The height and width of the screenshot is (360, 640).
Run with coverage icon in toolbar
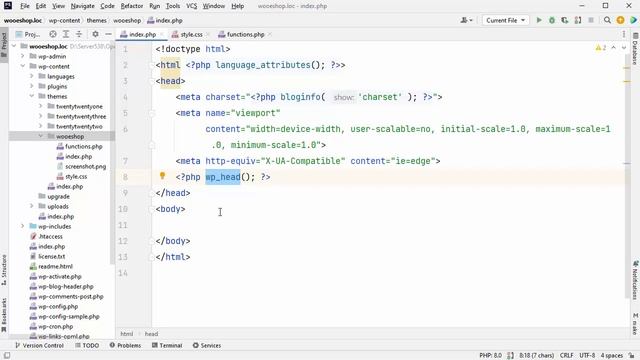coord(565,20)
